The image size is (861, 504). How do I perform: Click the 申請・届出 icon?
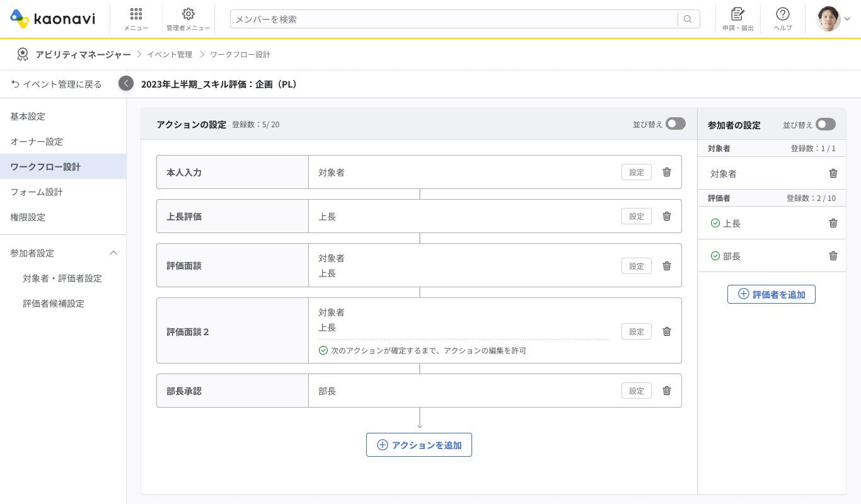[x=737, y=15]
